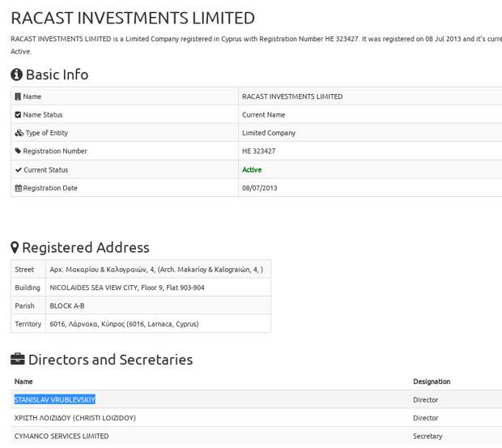Click the HE 323427 registration number value
The width and height of the screenshot is (502, 448).
coord(258,151)
